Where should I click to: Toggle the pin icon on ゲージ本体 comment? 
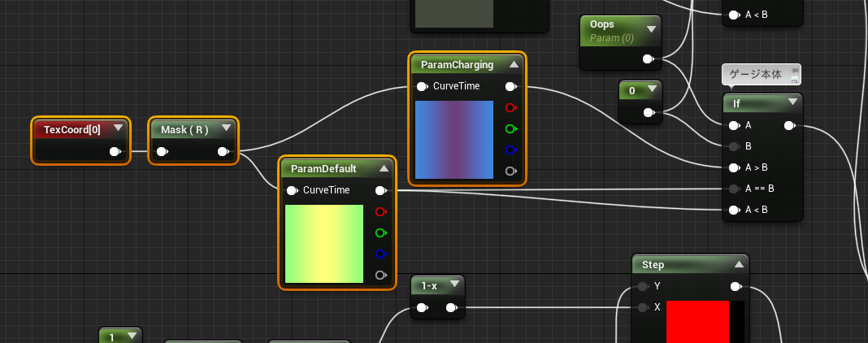point(795,70)
